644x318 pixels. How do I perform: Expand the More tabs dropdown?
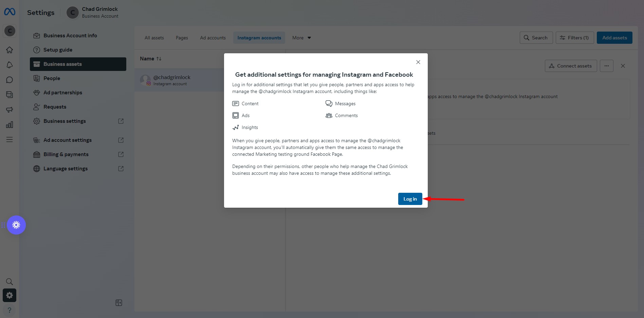click(x=301, y=38)
